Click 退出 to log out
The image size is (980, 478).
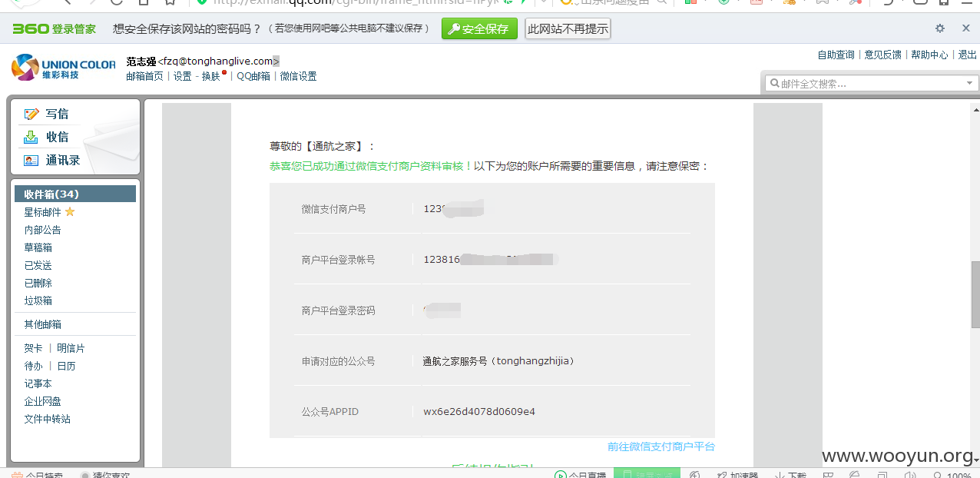coord(967,55)
